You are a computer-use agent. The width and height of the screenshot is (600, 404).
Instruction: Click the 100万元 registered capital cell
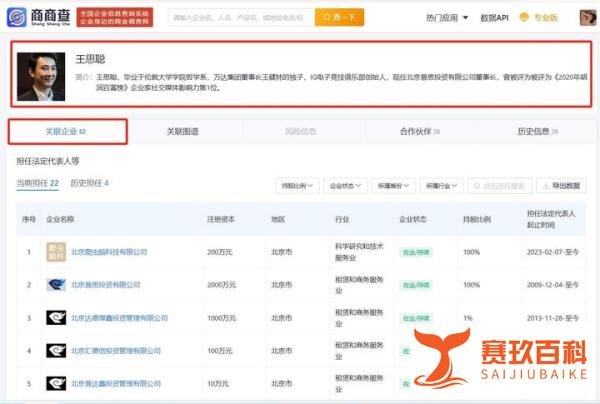(x=220, y=351)
